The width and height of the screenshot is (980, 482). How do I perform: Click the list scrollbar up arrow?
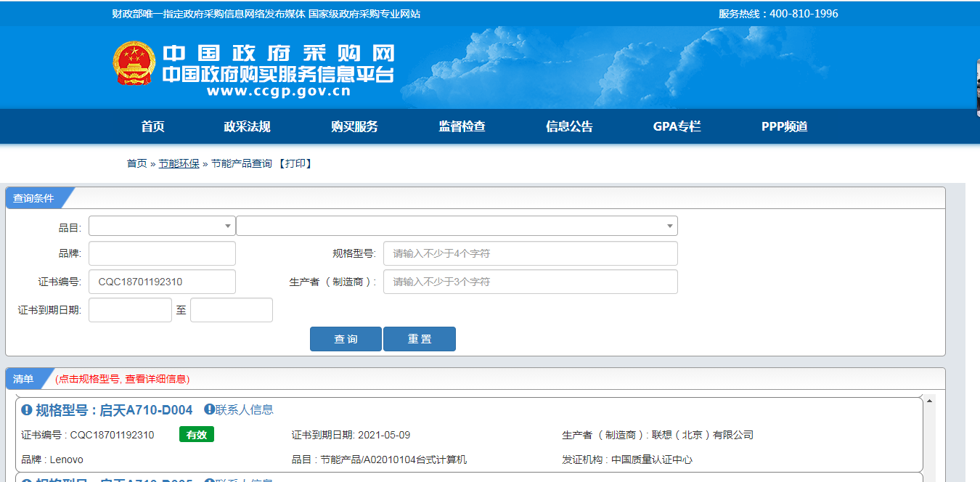[x=930, y=401]
